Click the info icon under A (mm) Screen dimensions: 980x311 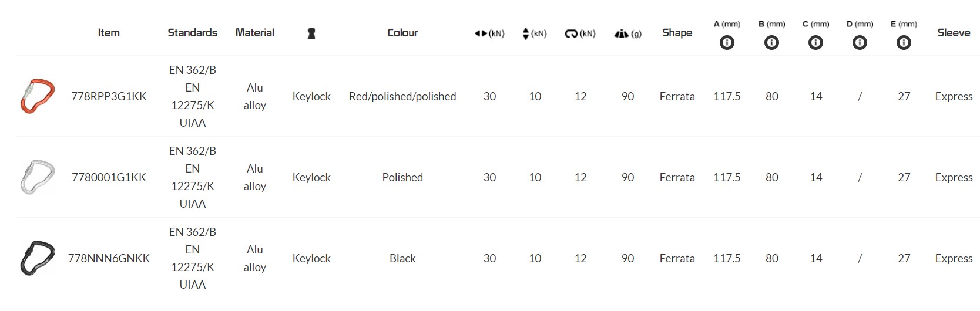[x=727, y=43]
